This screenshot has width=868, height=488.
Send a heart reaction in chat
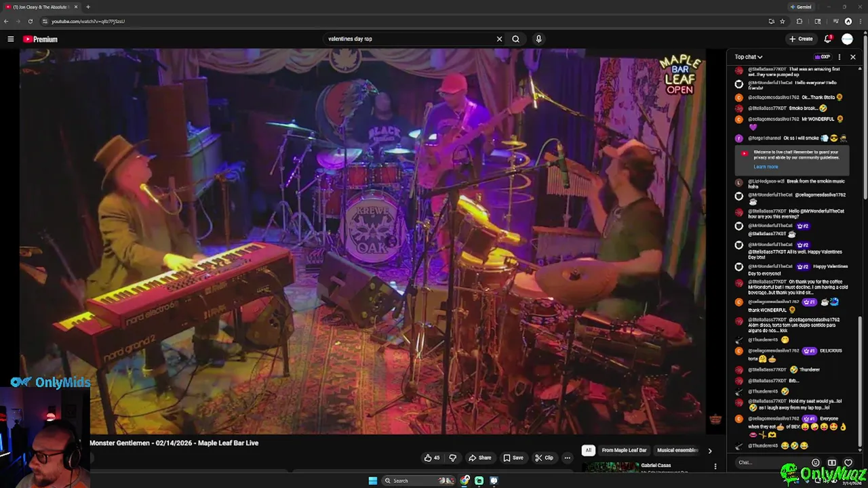point(848,463)
